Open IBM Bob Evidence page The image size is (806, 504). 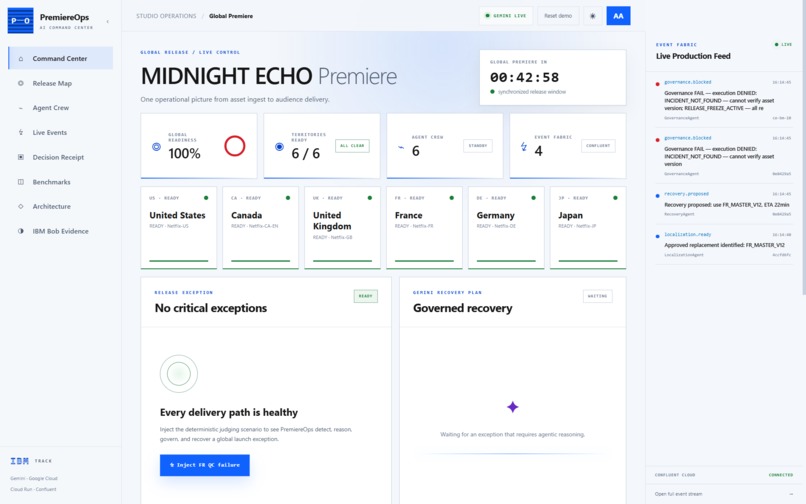61,231
